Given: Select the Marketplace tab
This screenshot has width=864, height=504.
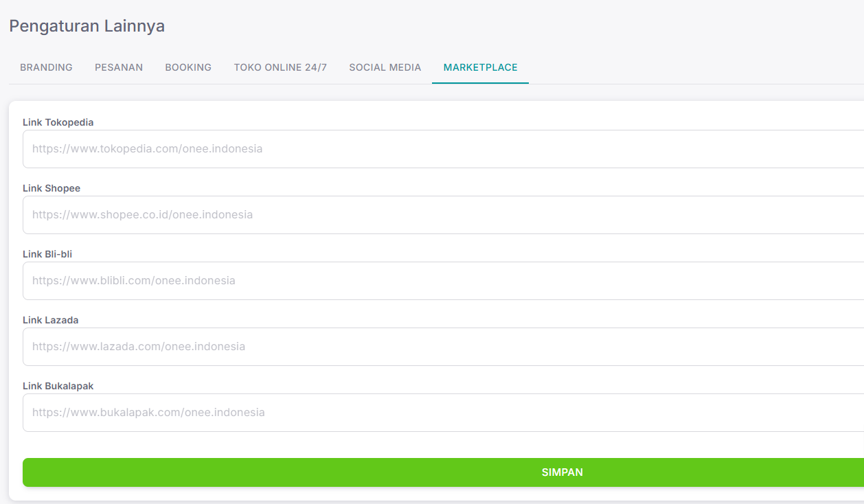Looking at the screenshot, I should coord(480,67).
